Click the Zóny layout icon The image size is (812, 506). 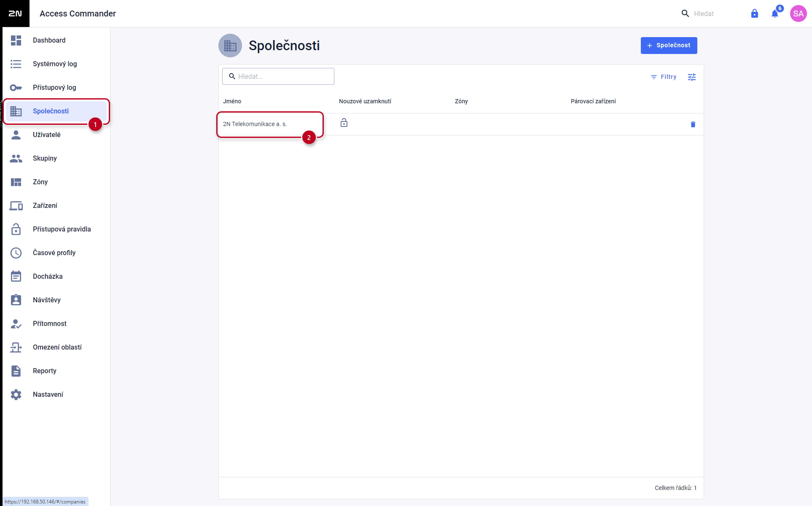pyautogui.click(x=16, y=182)
